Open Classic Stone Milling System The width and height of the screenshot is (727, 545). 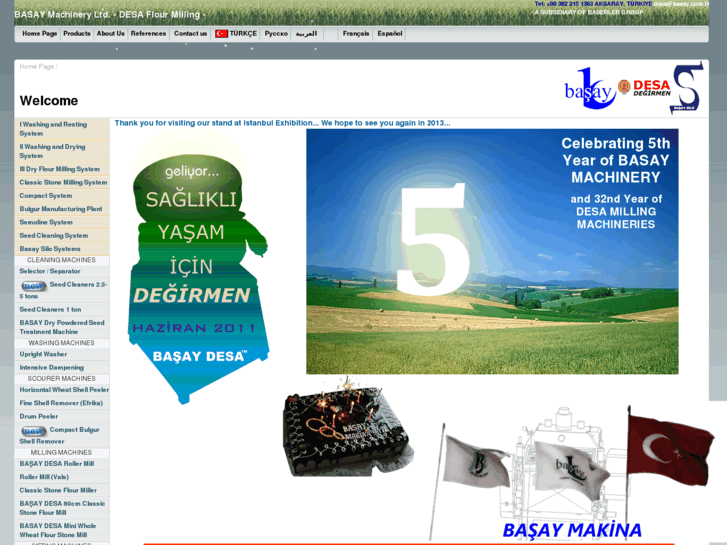(62, 183)
